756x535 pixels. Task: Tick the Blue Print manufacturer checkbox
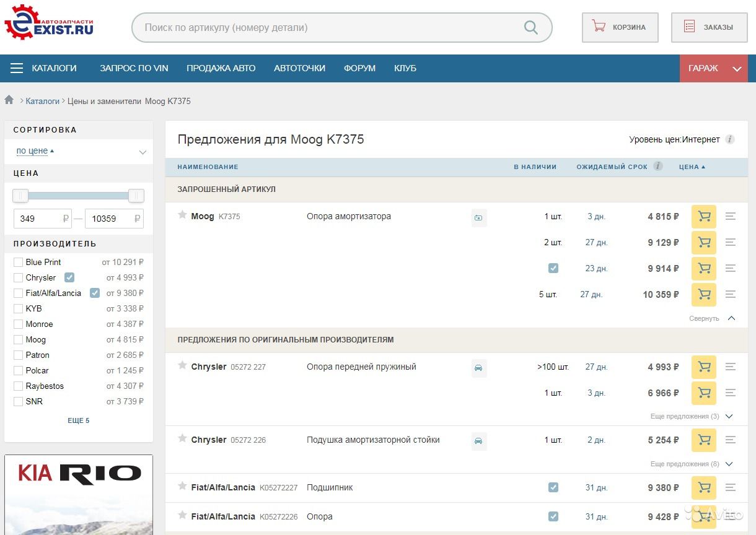(x=18, y=263)
